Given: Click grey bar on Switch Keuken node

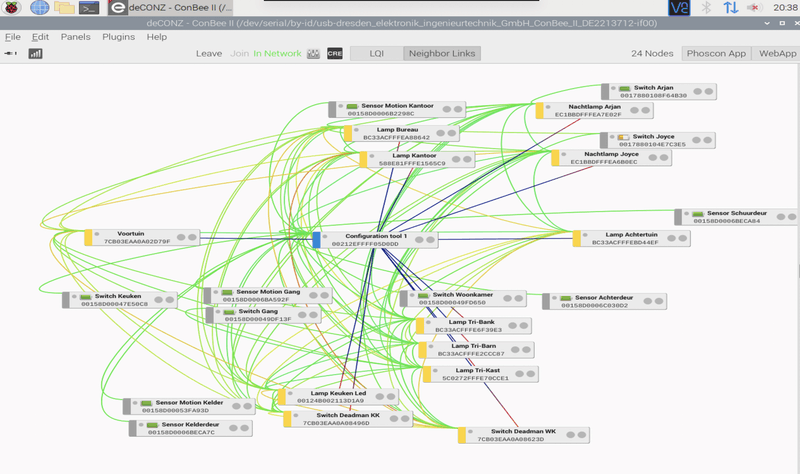Looking at the screenshot, I should click(66, 300).
